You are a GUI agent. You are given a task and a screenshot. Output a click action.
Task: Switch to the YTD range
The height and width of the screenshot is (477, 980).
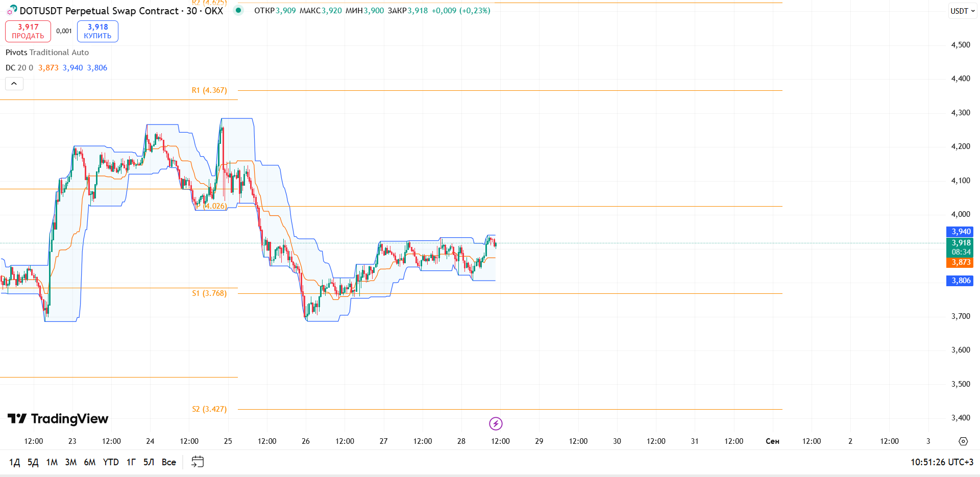pyautogui.click(x=111, y=462)
